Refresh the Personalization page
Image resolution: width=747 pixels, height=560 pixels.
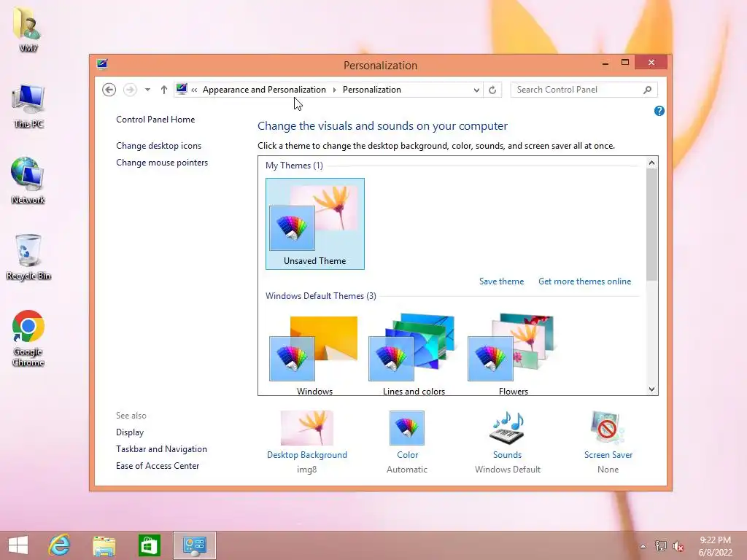(x=492, y=90)
